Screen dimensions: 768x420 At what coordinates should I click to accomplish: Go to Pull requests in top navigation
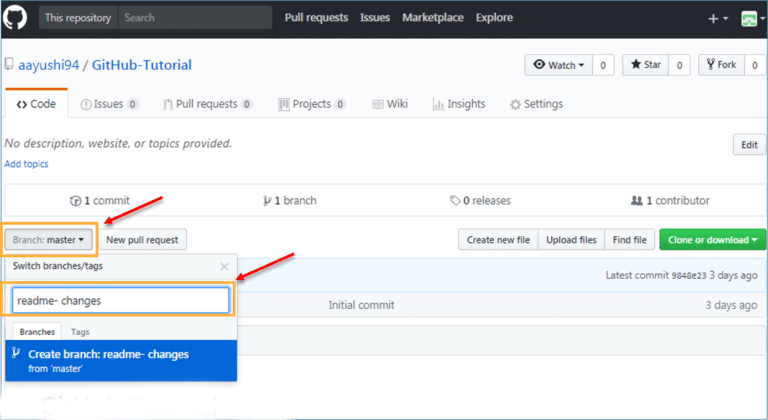(x=316, y=18)
